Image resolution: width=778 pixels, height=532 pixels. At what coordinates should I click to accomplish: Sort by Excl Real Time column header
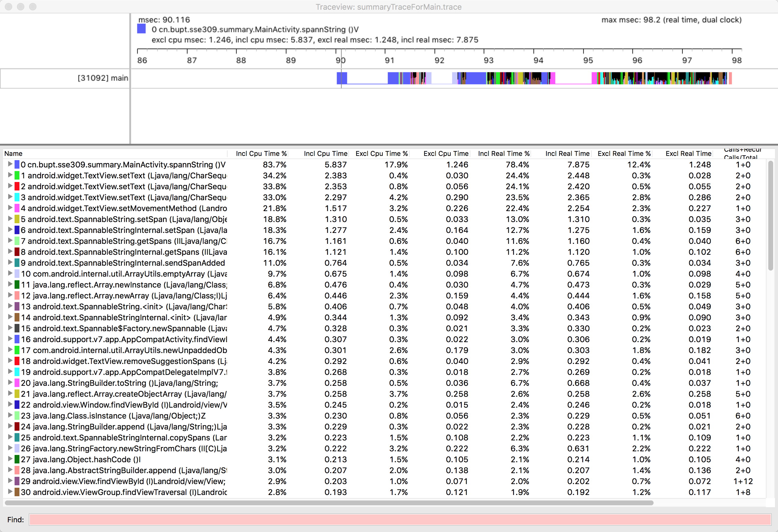688,153
